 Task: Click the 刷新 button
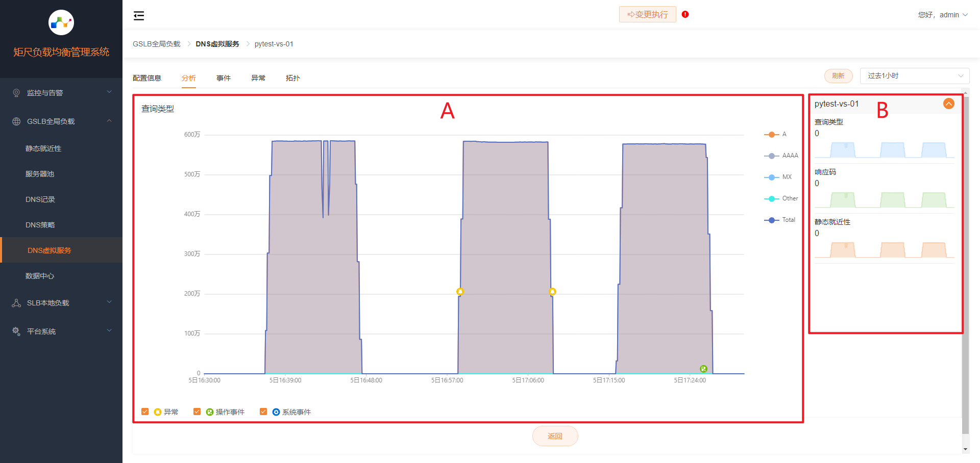point(838,76)
